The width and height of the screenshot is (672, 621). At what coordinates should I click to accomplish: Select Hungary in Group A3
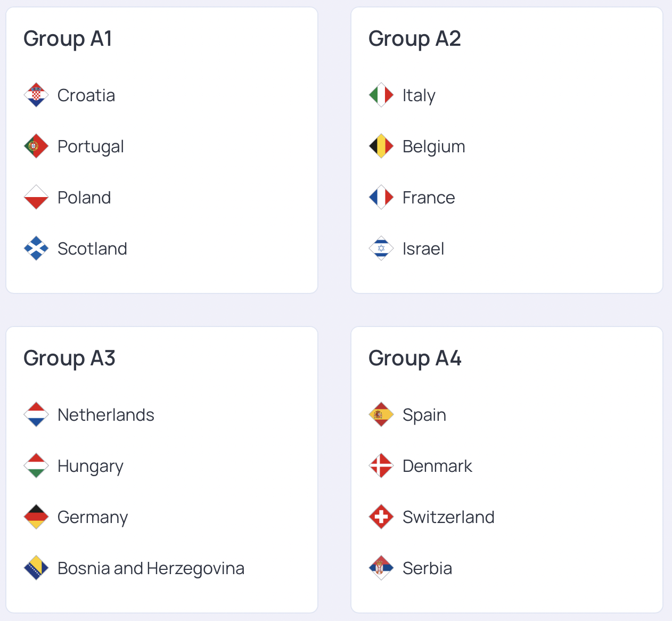pos(90,466)
